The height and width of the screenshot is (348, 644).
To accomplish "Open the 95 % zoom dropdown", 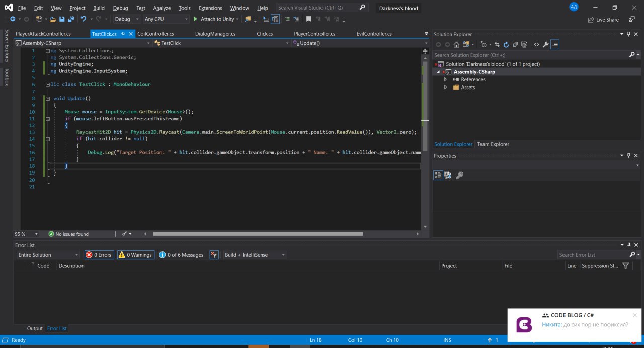I will point(27,234).
